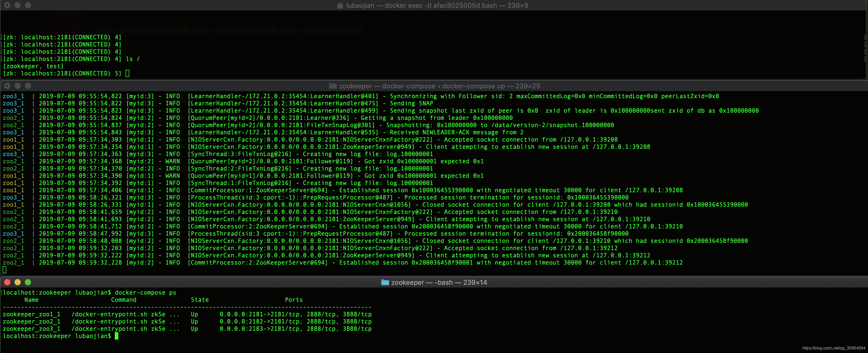
Task: Click the path '/data/version-2/snapshot.100000000'
Action: [x=553, y=125]
